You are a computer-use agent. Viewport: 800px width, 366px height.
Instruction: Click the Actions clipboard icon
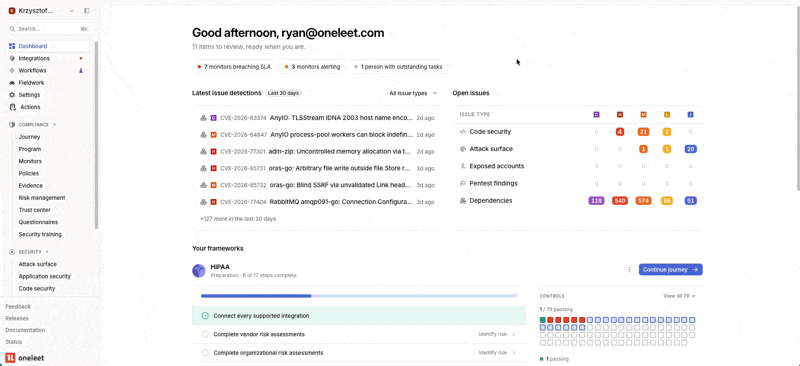click(x=13, y=107)
